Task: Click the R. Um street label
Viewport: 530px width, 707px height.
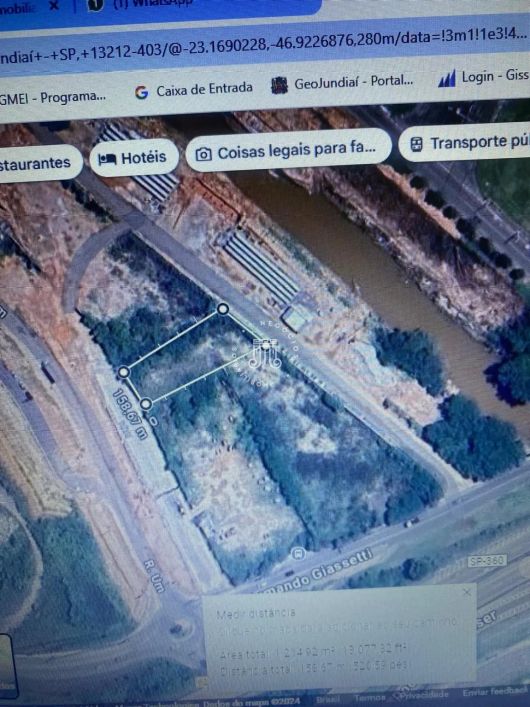Action: coord(154,576)
